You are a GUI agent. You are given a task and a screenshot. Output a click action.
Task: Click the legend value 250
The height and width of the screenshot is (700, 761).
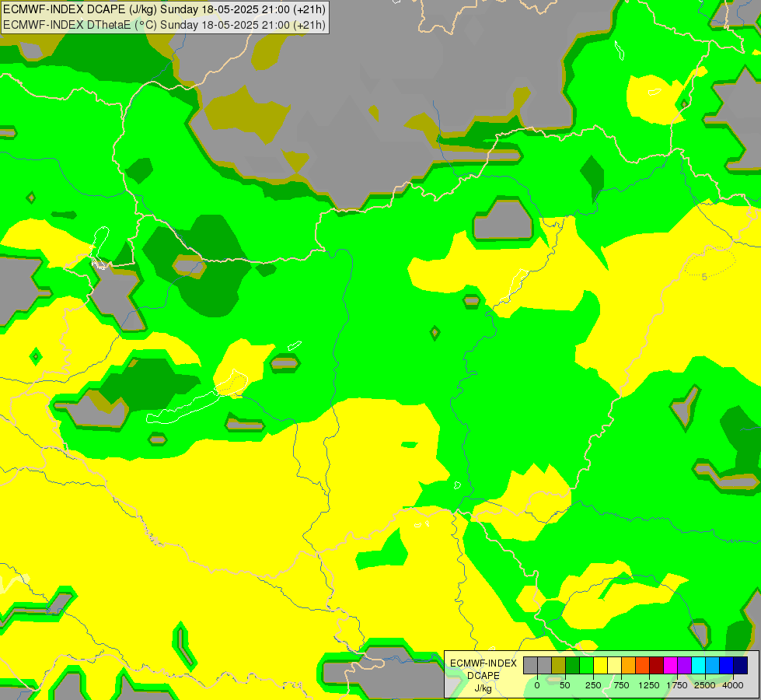[593, 685]
